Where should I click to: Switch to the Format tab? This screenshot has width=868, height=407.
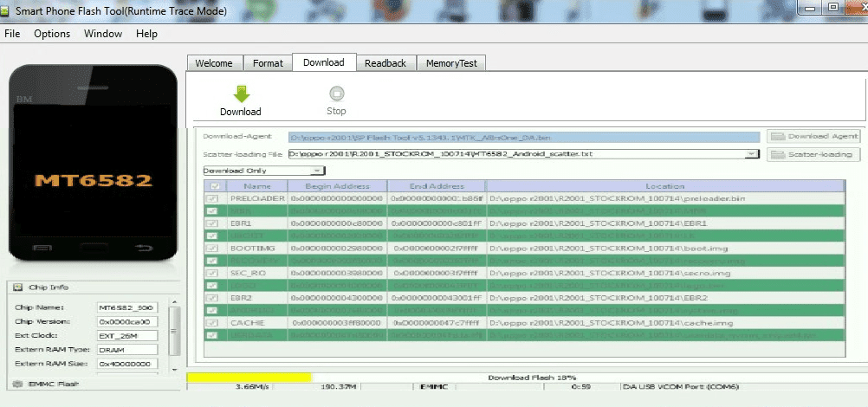(268, 63)
